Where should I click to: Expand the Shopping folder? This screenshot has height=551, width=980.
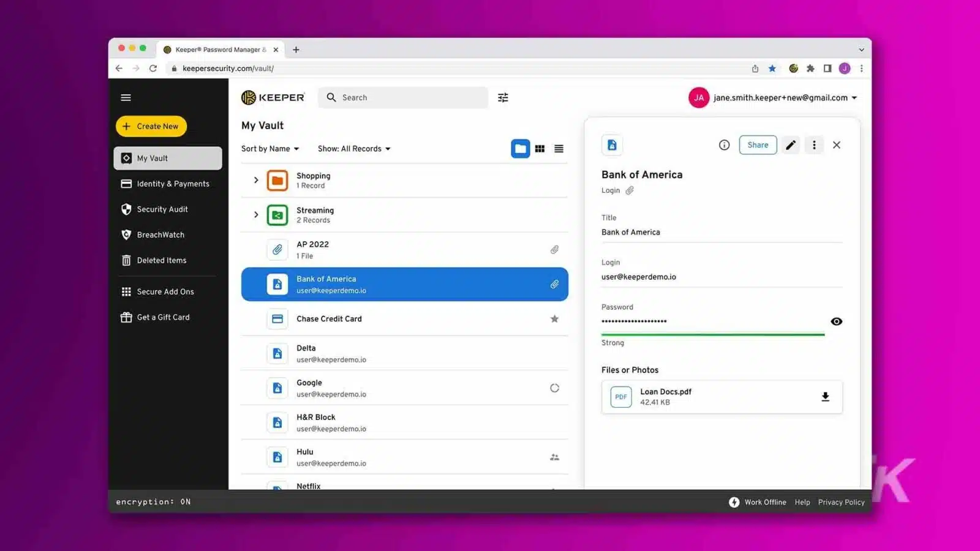pyautogui.click(x=256, y=180)
